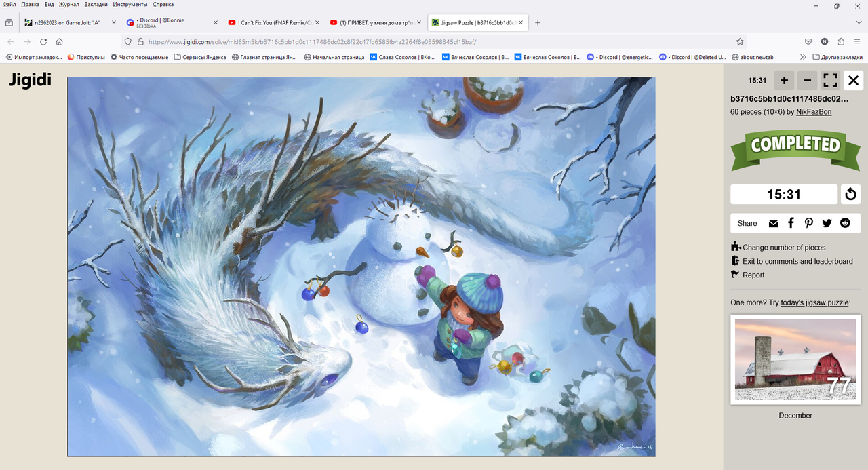Open Импорт закладок bookmark
Image resolution: width=868 pixels, height=470 pixels.
pos(34,57)
